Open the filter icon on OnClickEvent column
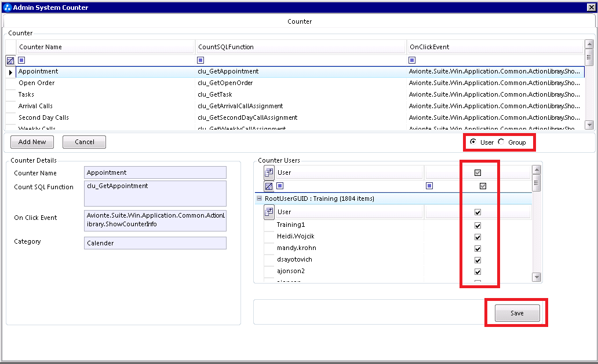This screenshot has width=598, height=364. 412,60
